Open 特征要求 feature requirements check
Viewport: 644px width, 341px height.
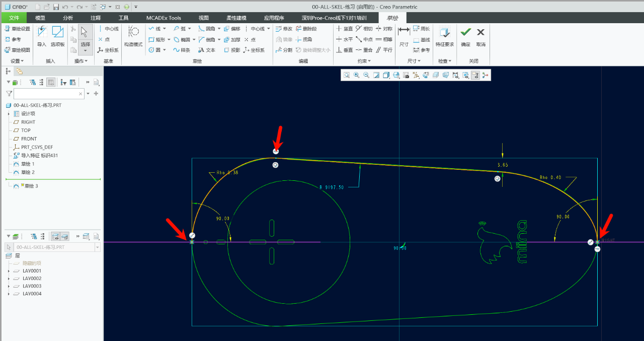444,36
